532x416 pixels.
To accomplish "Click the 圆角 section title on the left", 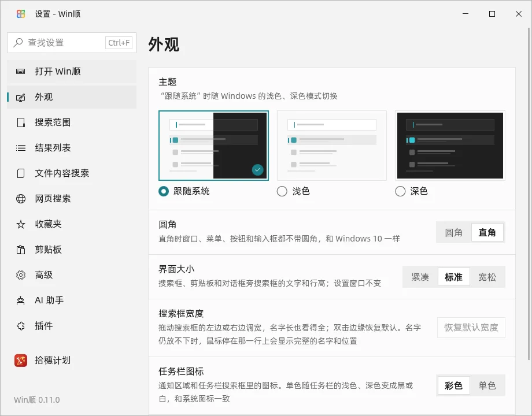I will pos(168,225).
